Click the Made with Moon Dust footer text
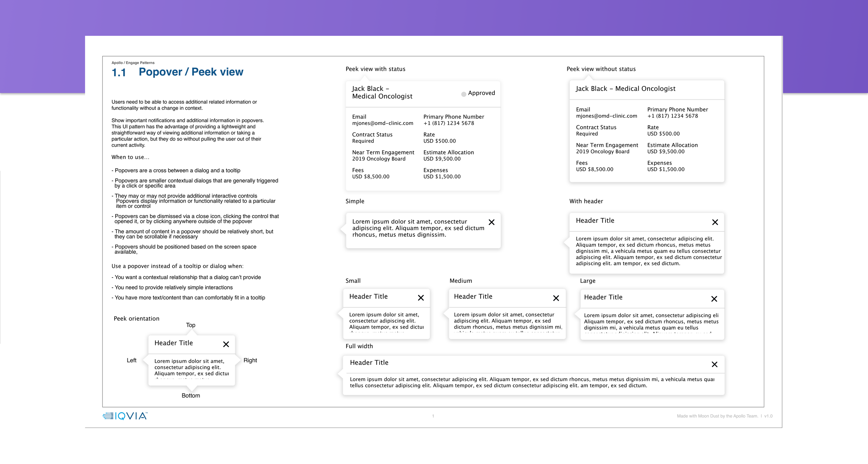Screen dimensions: 868x464 (717, 416)
